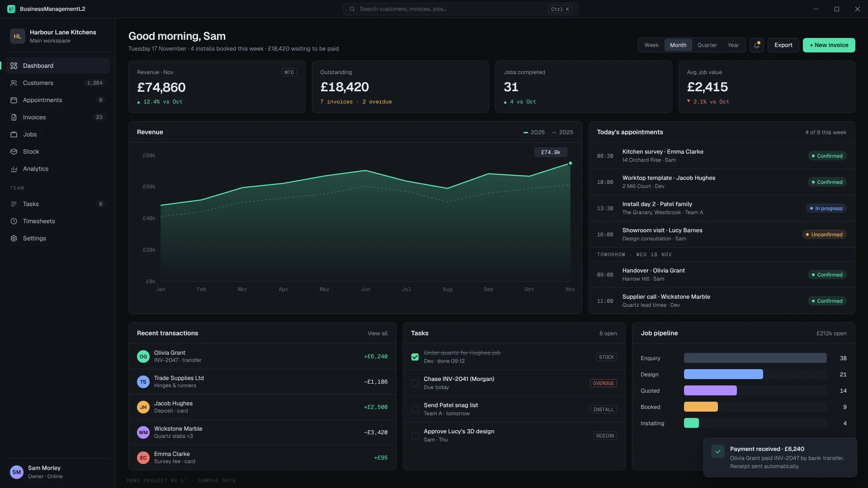The image size is (868, 488).
Task: Focus the search customers, invoices, jobs field
Action: 460,9
